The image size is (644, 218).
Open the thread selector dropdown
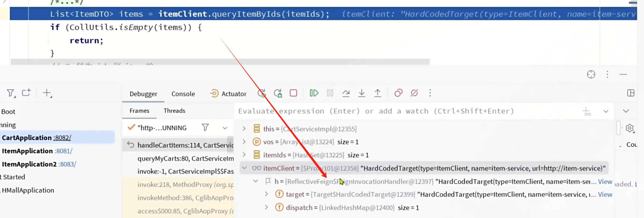[225, 128]
